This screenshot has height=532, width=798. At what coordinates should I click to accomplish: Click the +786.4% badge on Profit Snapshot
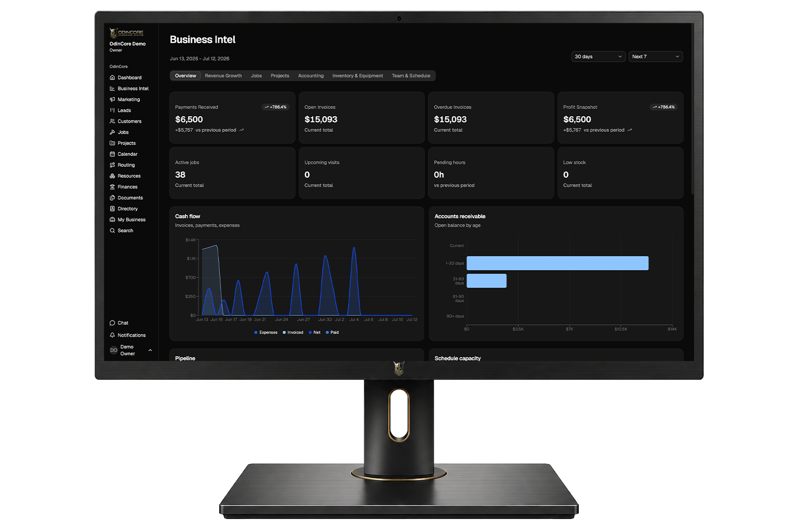[663, 107]
